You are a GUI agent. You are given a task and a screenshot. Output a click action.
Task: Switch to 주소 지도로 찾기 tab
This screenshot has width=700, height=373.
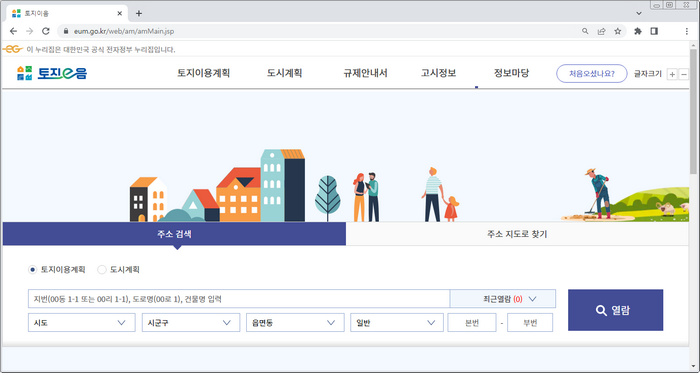(x=517, y=234)
